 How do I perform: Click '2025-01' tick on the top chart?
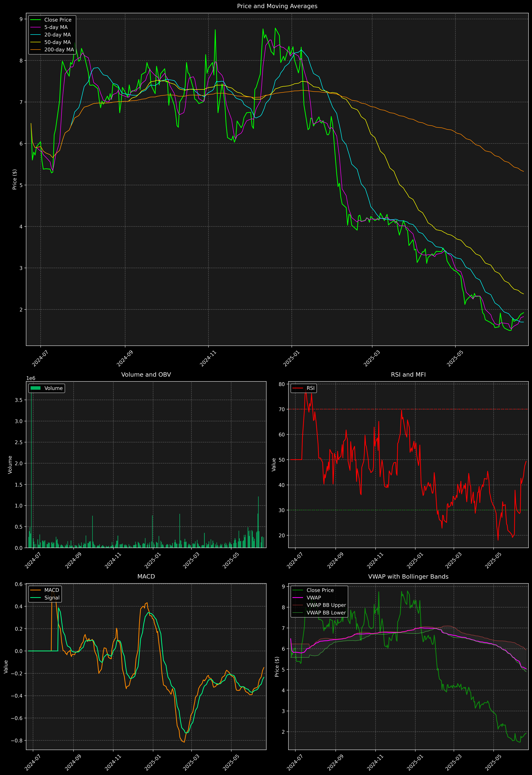pos(291,358)
